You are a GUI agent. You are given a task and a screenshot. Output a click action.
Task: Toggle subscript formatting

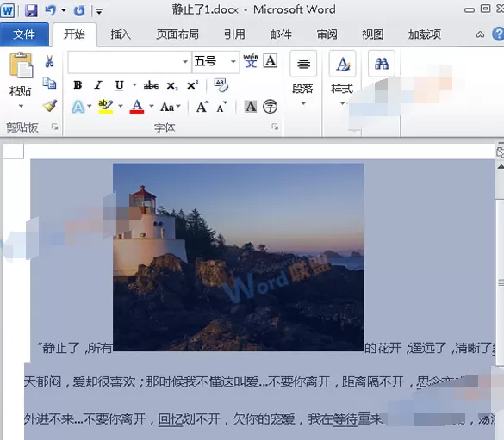click(x=172, y=86)
